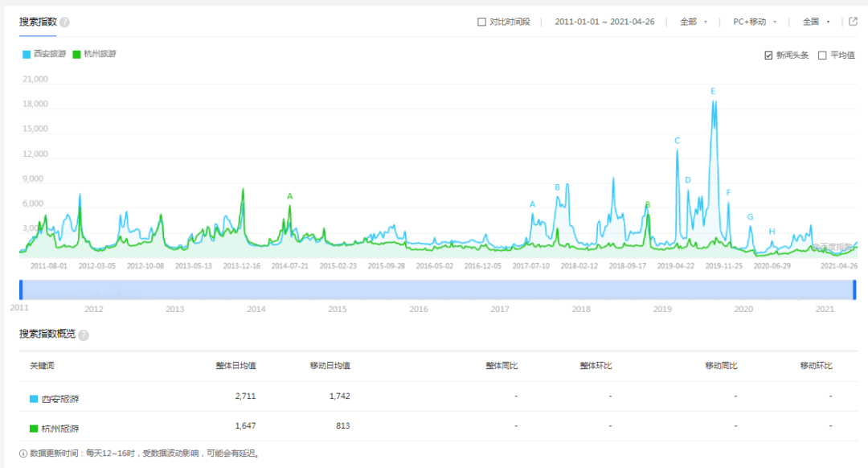Expand the 全国 region dropdown
The image size is (868, 468).
815,23
